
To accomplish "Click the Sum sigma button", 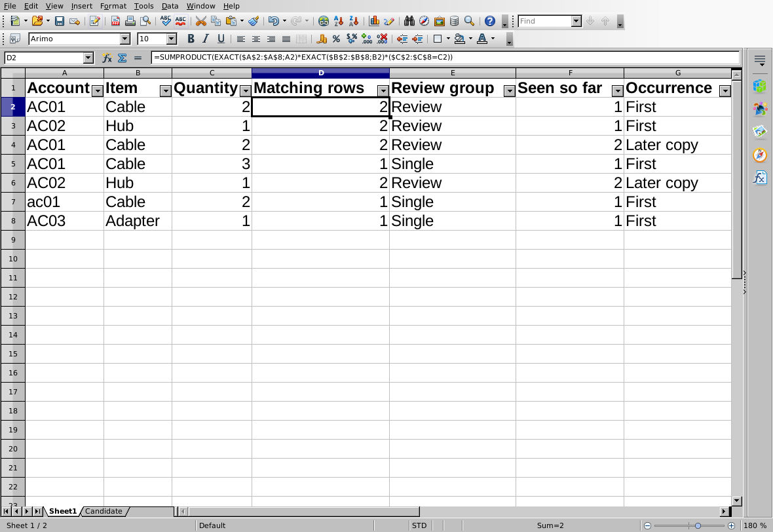I will 123,58.
